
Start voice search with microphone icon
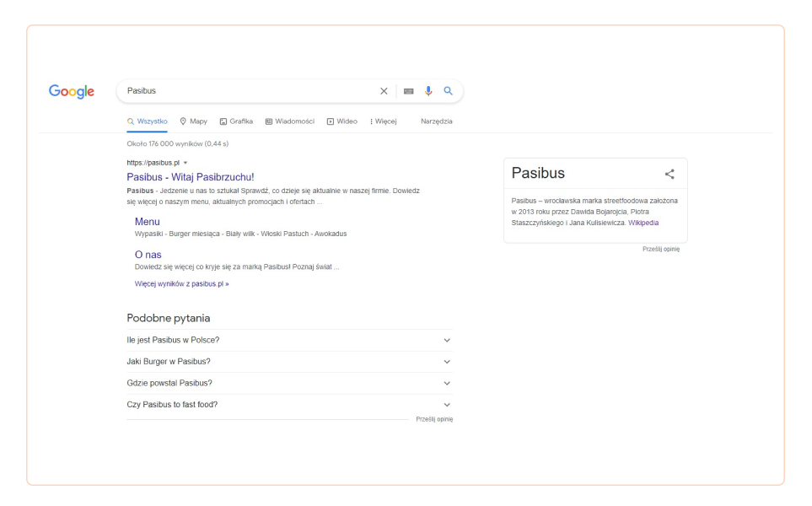click(x=428, y=91)
